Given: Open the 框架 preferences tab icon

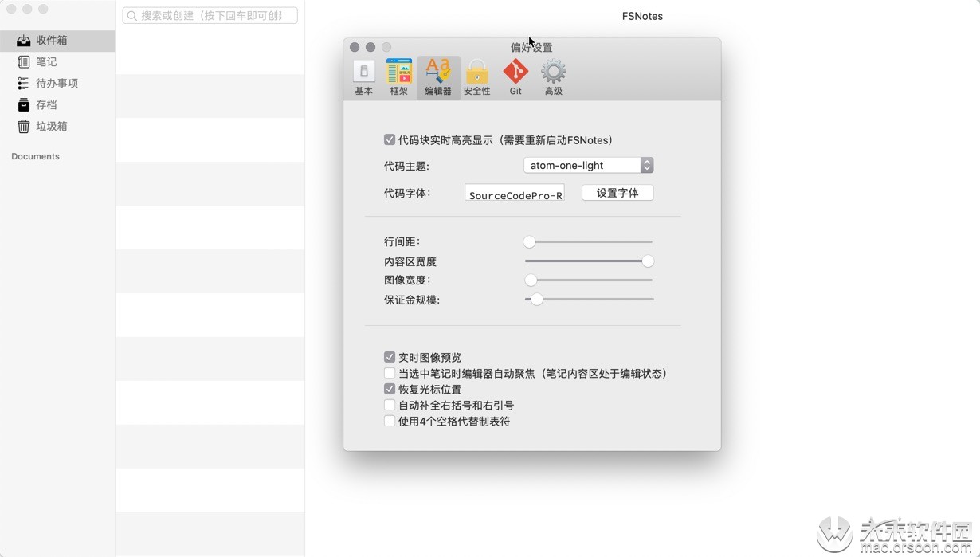Looking at the screenshot, I should (398, 77).
